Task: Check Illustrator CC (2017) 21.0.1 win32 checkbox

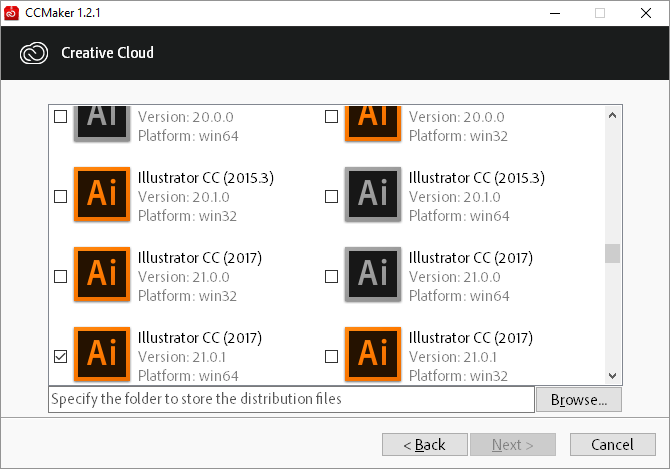Action: [332, 356]
